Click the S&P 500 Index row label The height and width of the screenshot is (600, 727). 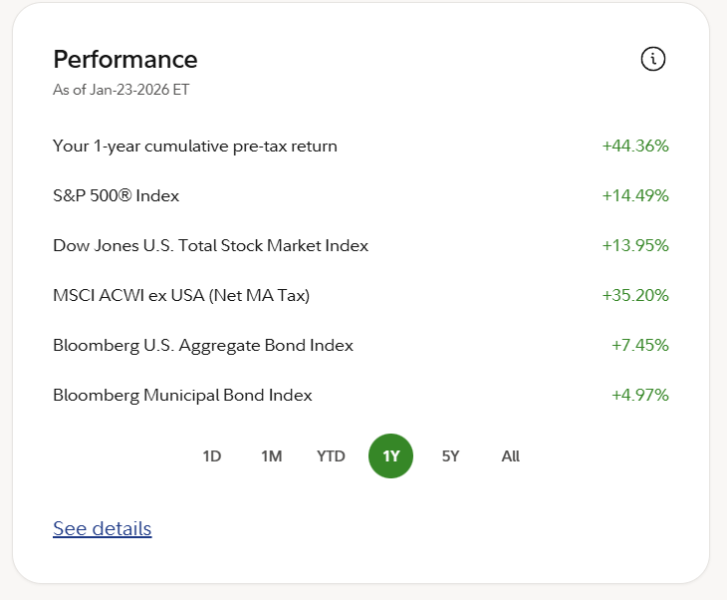point(116,196)
